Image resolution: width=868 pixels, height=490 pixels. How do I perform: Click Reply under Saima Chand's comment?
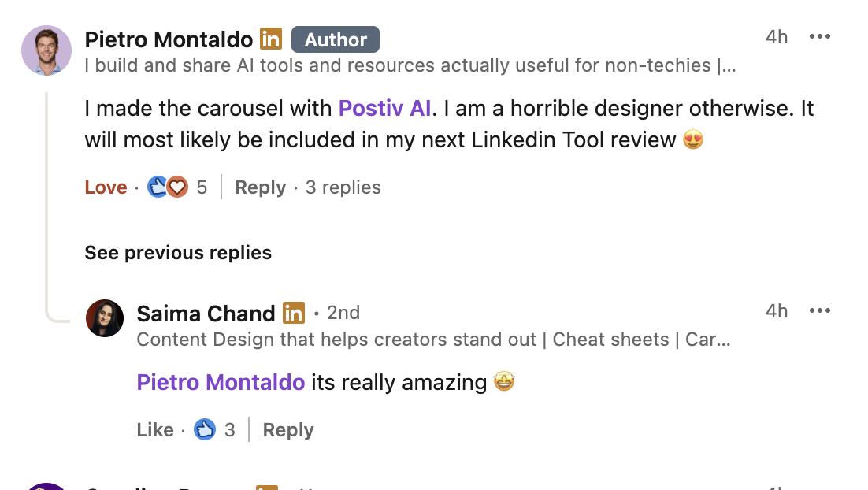point(287,430)
